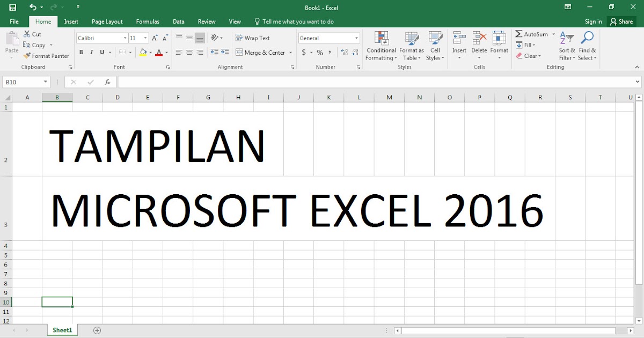Open the Name Box dropdown arrow
Screen dimensions: 644x338
(46, 82)
